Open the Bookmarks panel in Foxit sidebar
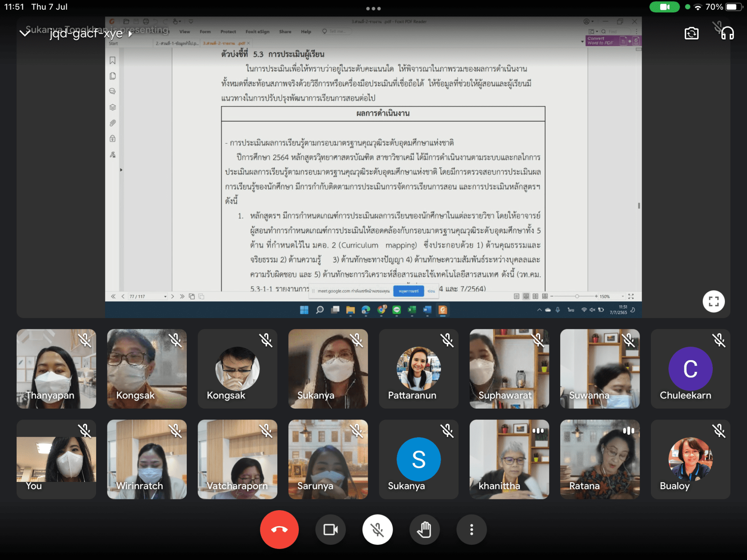The image size is (747, 560). click(x=112, y=60)
